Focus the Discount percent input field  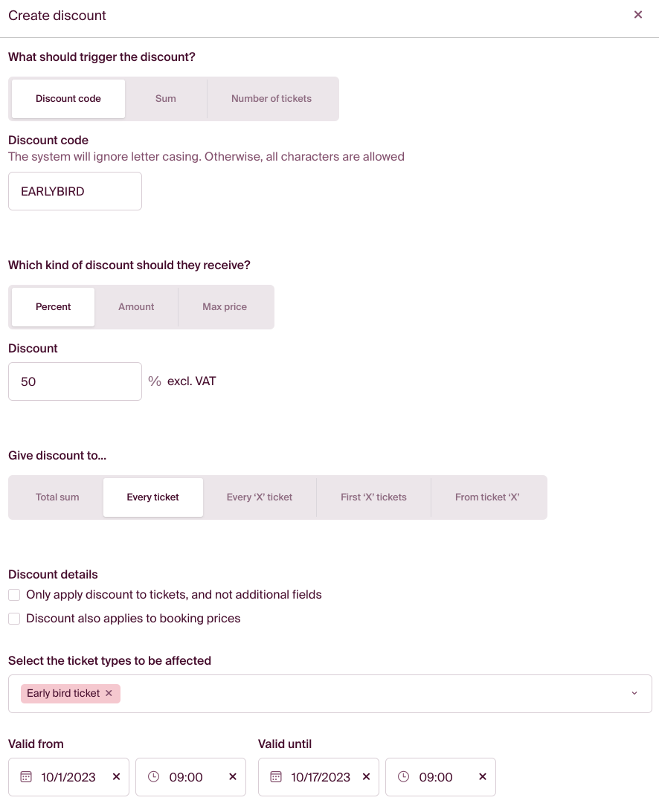(x=75, y=381)
